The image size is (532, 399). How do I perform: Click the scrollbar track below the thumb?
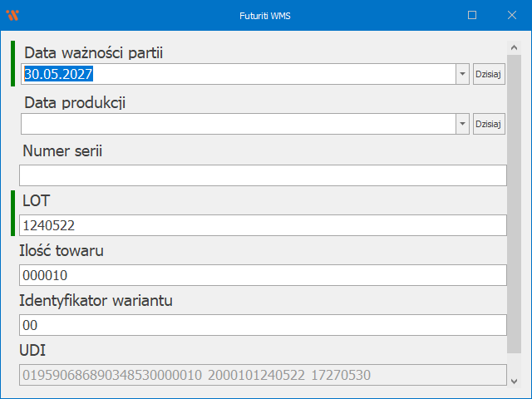(x=514, y=362)
